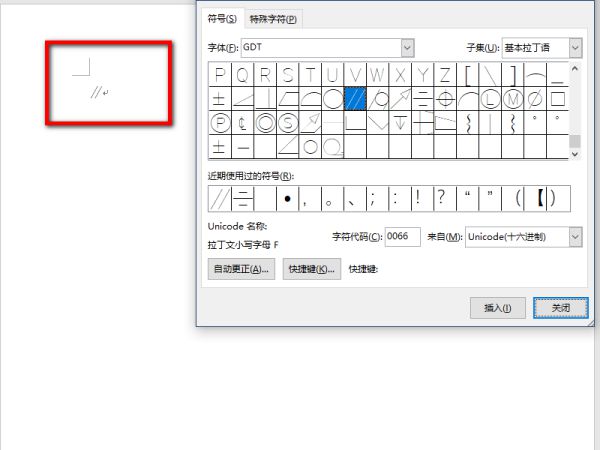Select recently used parallelism symbol
The width and height of the screenshot is (600, 450).
click(220, 199)
